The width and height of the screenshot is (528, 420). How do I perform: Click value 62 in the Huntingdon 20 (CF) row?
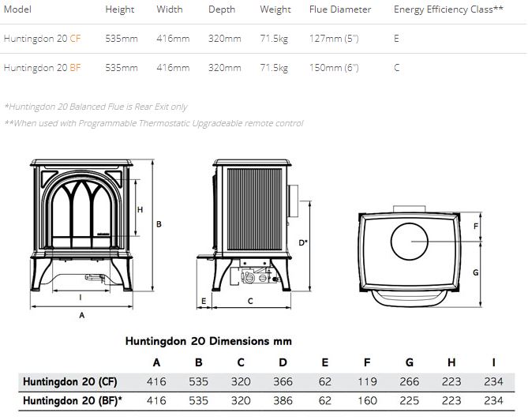[325, 381]
